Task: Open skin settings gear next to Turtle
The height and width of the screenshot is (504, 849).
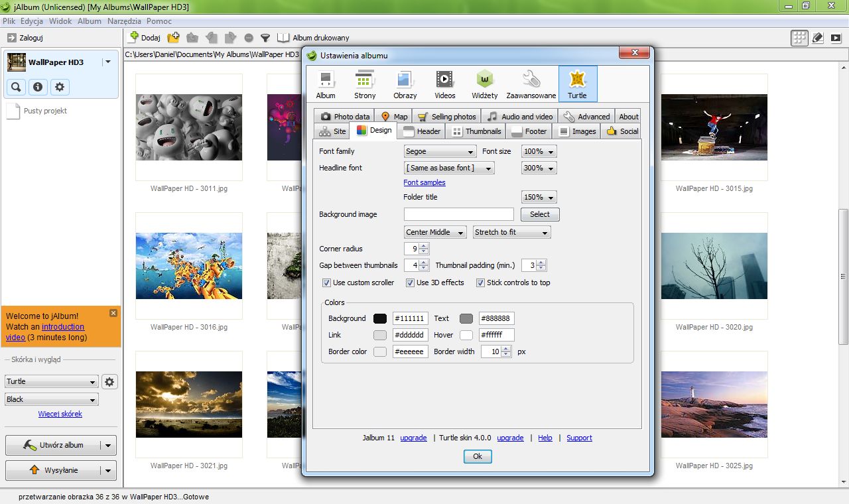Action: click(x=109, y=381)
